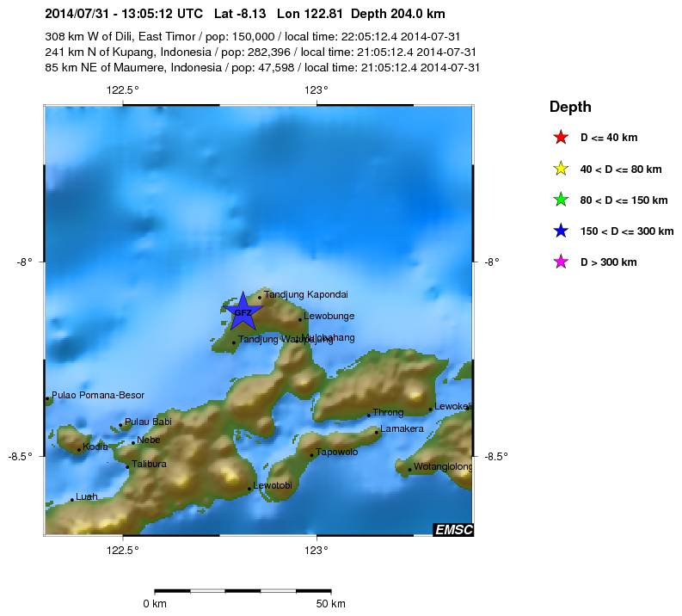Click the Tapowolo location dot
The height and width of the screenshot is (616, 682).
(x=312, y=455)
